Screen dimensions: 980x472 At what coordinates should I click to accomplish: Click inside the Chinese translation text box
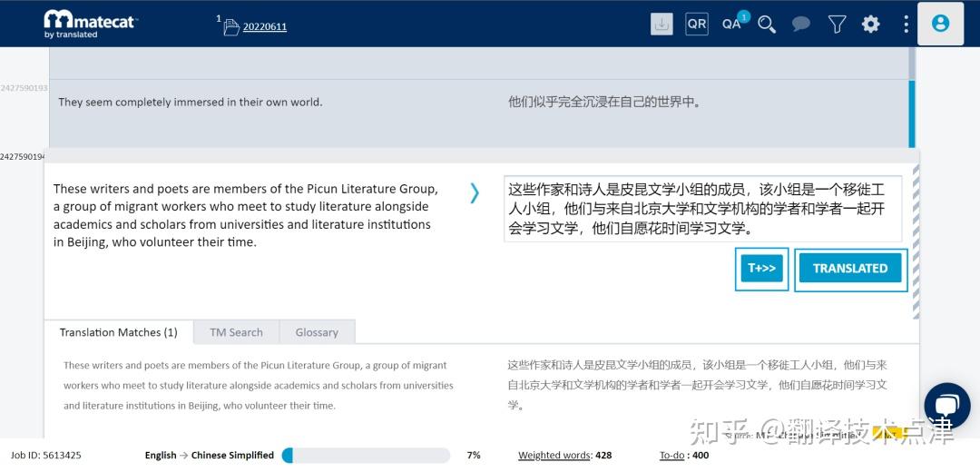(x=702, y=209)
